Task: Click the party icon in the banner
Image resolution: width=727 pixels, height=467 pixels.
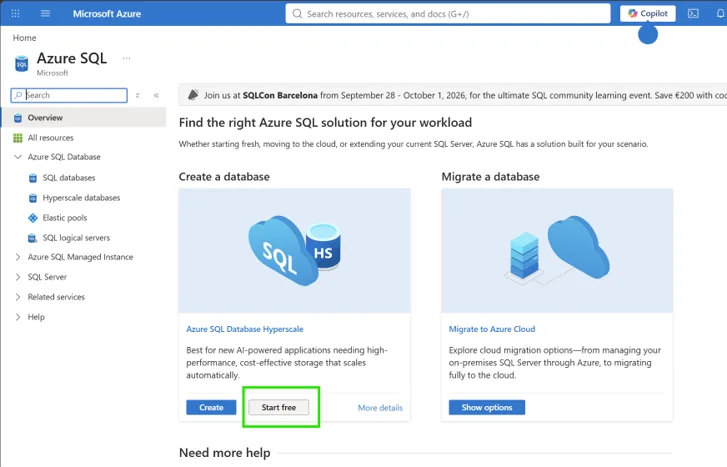Action: tap(193, 95)
